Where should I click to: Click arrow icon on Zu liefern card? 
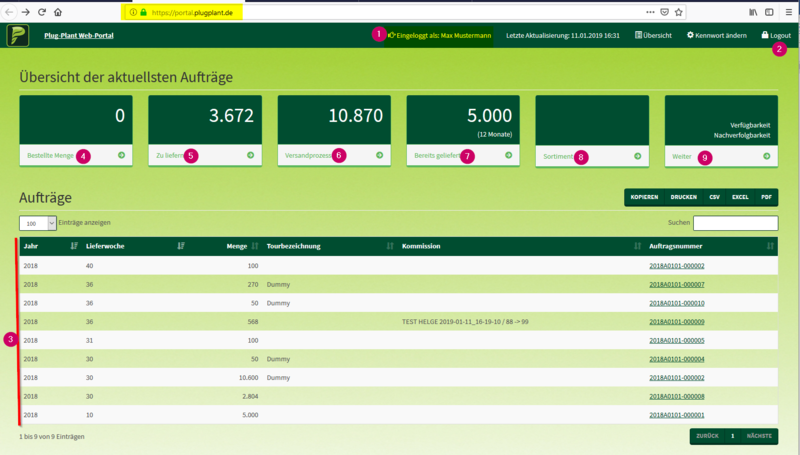tap(250, 156)
